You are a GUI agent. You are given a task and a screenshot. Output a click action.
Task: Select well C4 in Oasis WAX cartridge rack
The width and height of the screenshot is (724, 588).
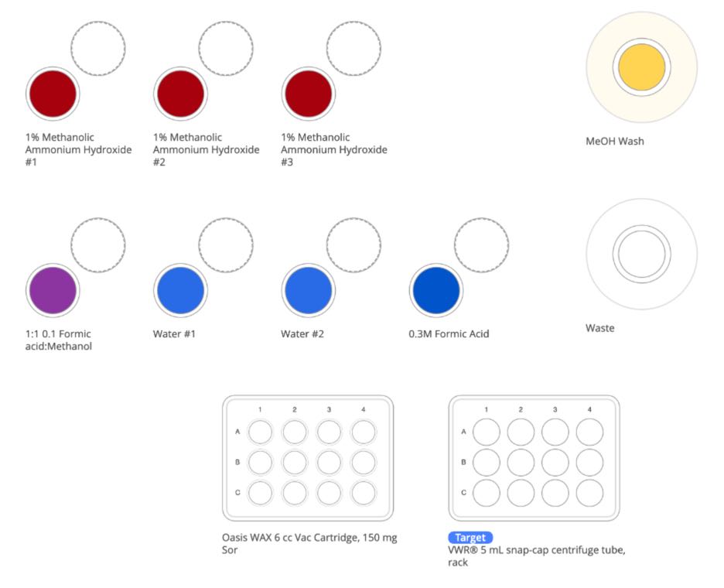pos(364,493)
